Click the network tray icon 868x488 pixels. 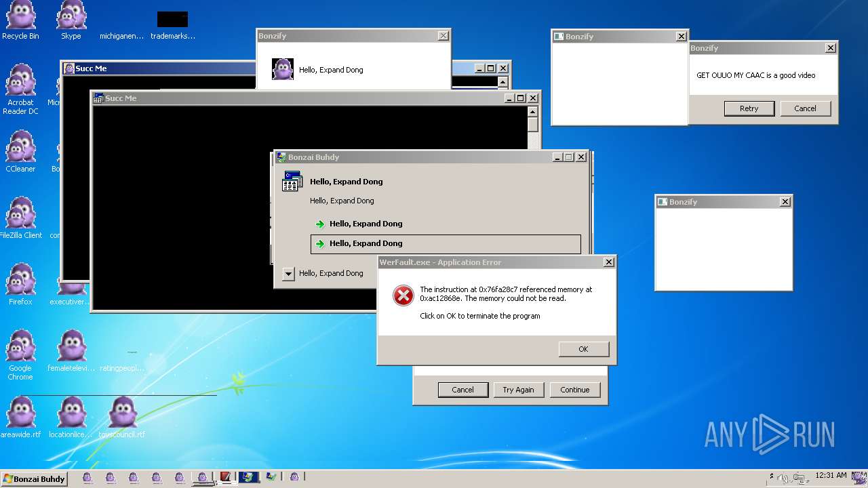(800, 479)
